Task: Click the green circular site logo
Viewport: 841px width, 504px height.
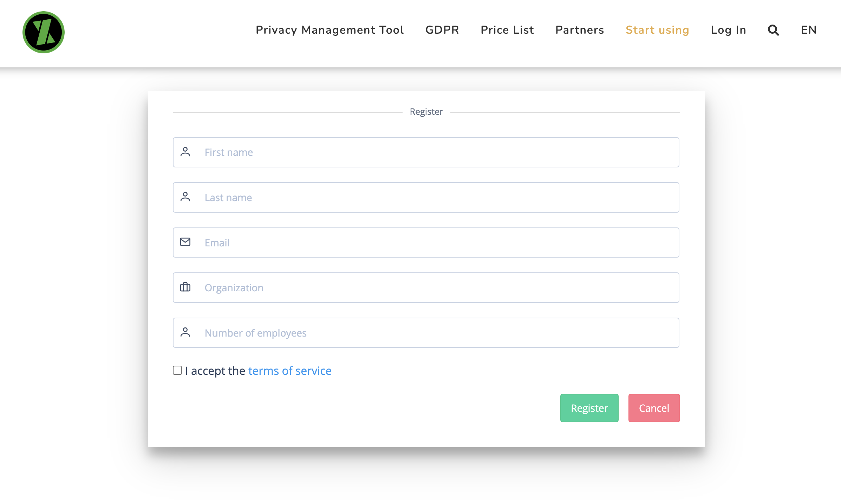Action: click(x=44, y=32)
